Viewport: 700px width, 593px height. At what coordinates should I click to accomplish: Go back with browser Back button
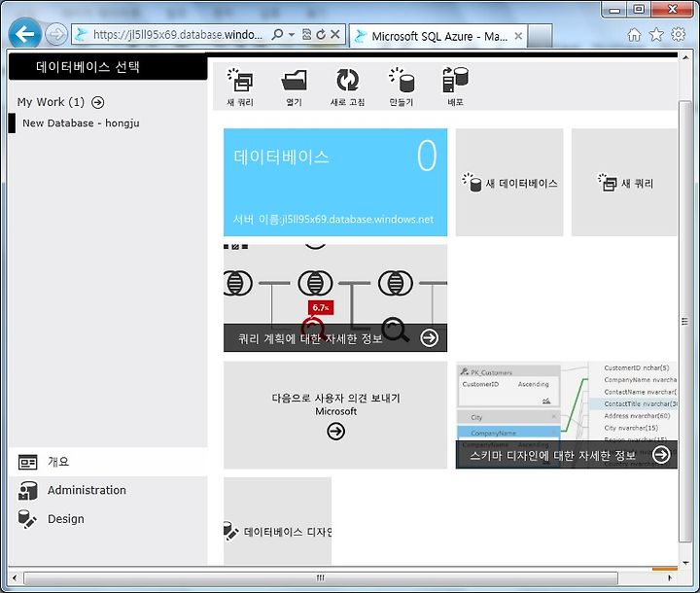(25, 33)
